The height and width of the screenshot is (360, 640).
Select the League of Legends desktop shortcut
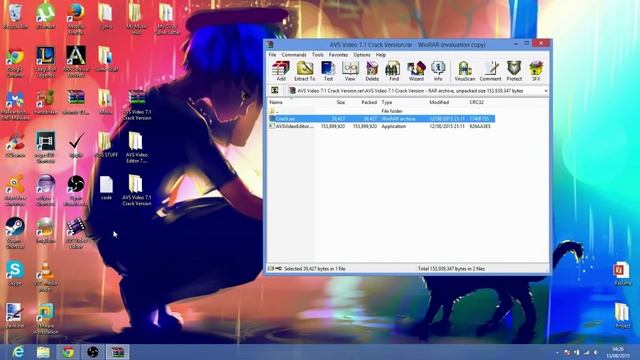(x=46, y=62)
